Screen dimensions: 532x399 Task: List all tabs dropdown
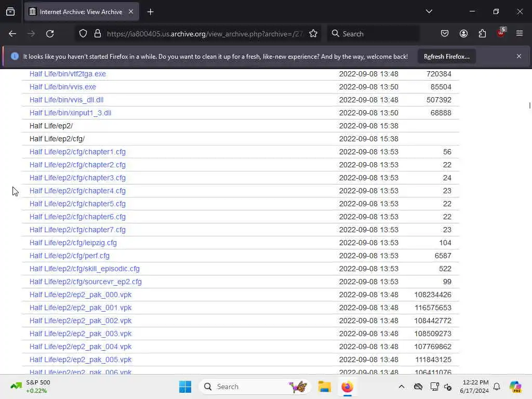pos(429,11)
